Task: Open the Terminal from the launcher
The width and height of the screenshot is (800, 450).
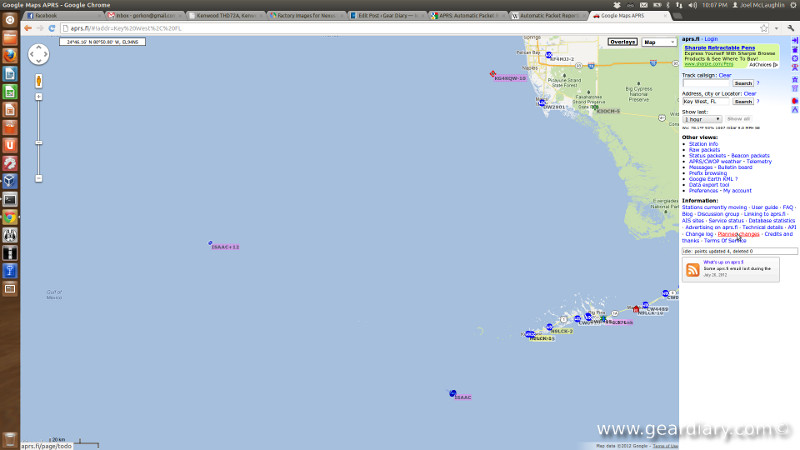Action: tap(10, 199)
